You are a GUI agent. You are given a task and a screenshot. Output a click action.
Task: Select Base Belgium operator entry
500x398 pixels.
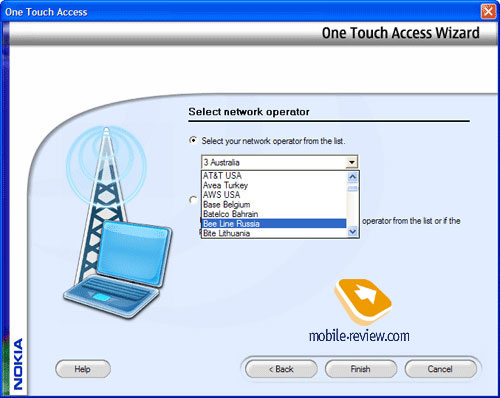(x=274, y=204)
